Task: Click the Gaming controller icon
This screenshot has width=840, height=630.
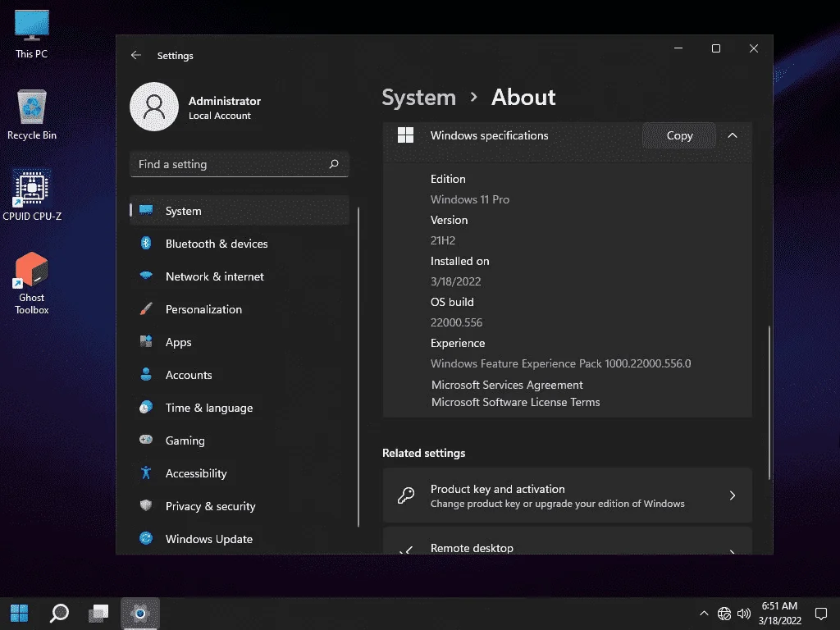Action: click(x=146, y=440)
